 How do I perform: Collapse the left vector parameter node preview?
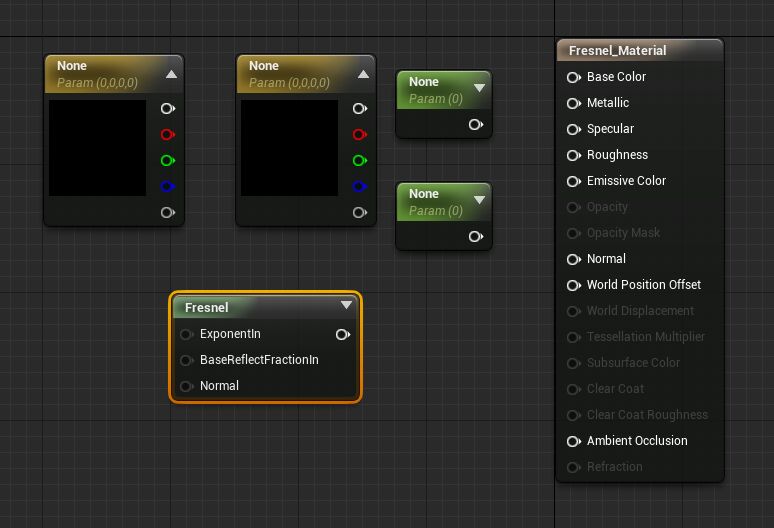pos(171,74)
